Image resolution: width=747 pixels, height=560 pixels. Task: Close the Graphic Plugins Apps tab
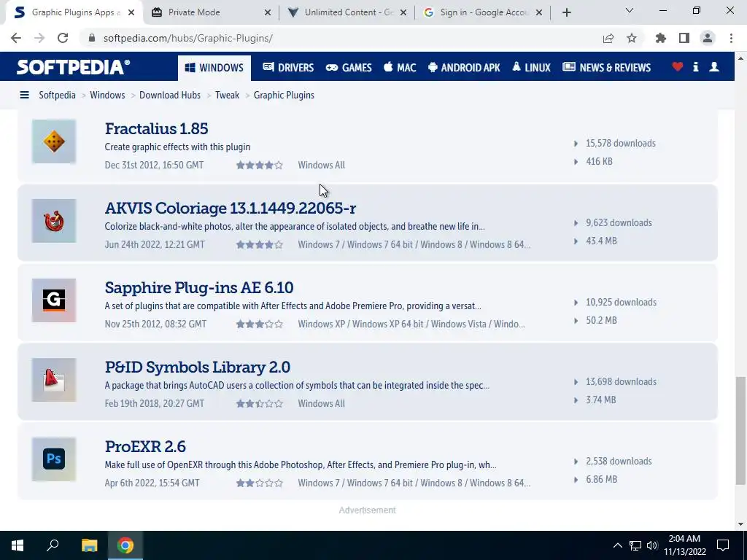(131, 13)
